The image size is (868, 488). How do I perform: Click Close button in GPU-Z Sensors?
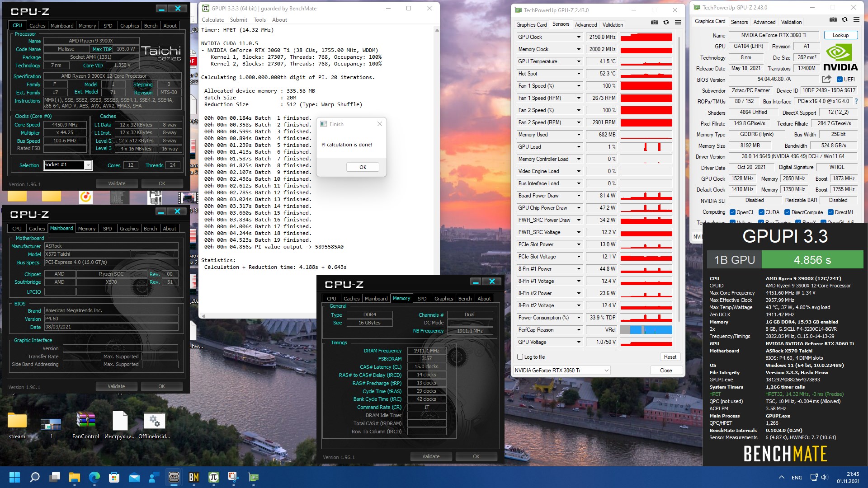click(x=666, y=371)
